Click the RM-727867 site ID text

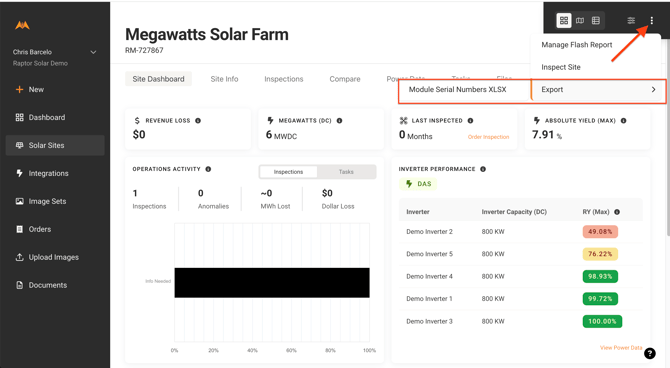(x=144, y=50)
